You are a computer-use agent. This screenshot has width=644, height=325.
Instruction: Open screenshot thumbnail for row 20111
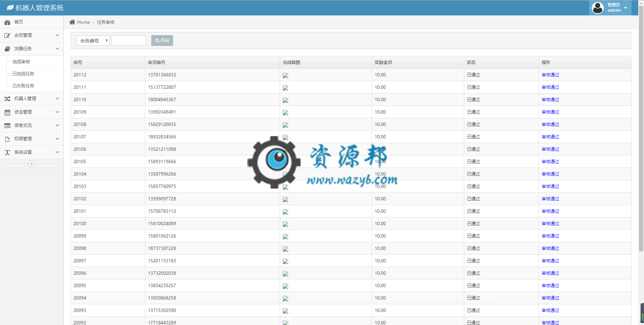click(x=285, y=88)
